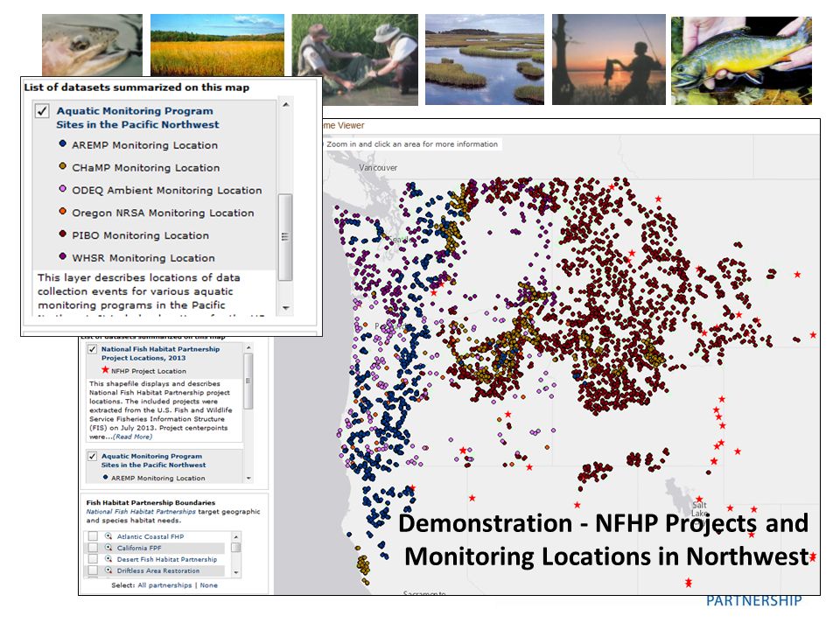Open the Read More link

point(132,437)
